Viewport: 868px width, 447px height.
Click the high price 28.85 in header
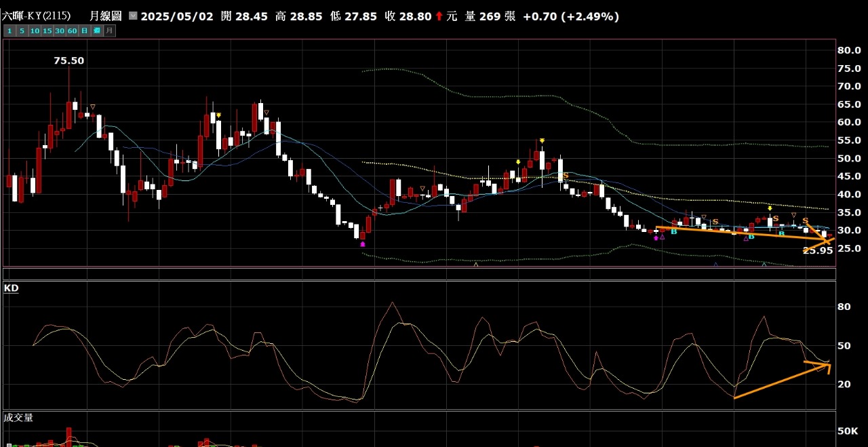[x=305, y=16]
